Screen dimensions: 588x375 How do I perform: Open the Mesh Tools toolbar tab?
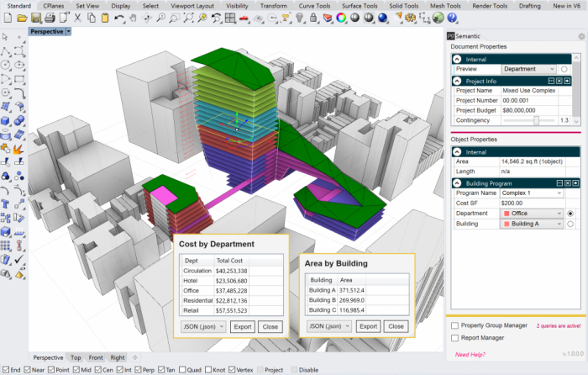coord(445,6)
